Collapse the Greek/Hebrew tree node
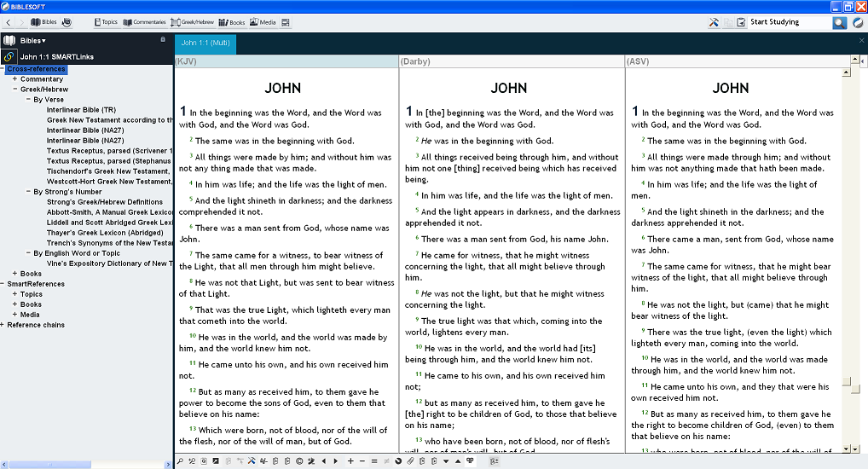 point(15,90)
